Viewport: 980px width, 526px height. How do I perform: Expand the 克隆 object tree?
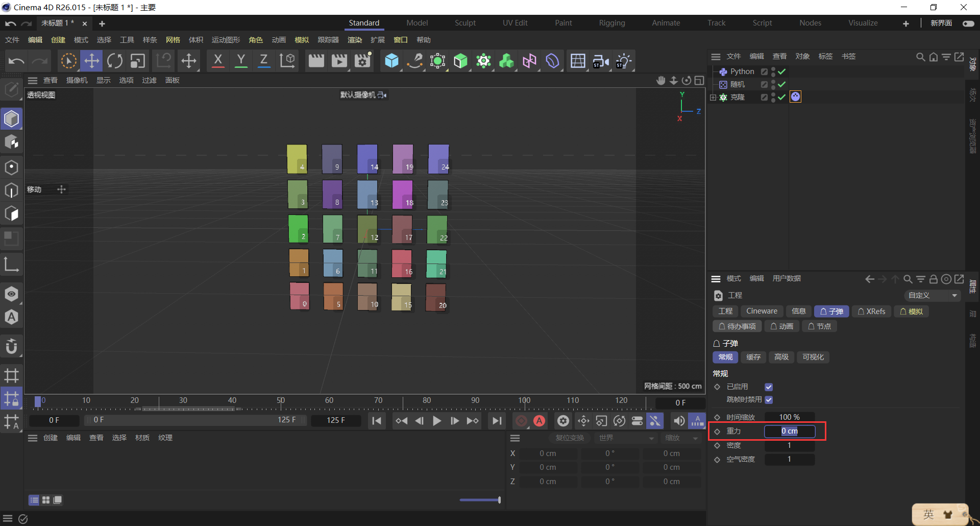click(x=713, y=97)
